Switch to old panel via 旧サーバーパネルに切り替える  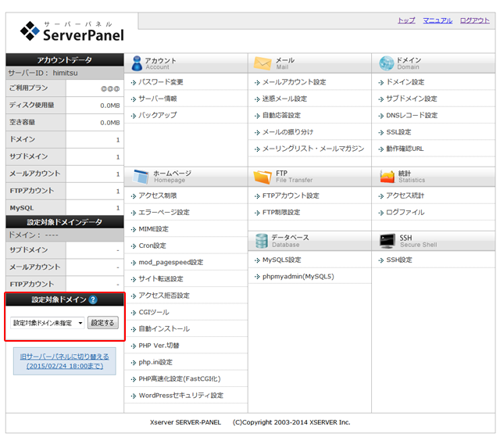pyautogui.click(x=65, y=360)
